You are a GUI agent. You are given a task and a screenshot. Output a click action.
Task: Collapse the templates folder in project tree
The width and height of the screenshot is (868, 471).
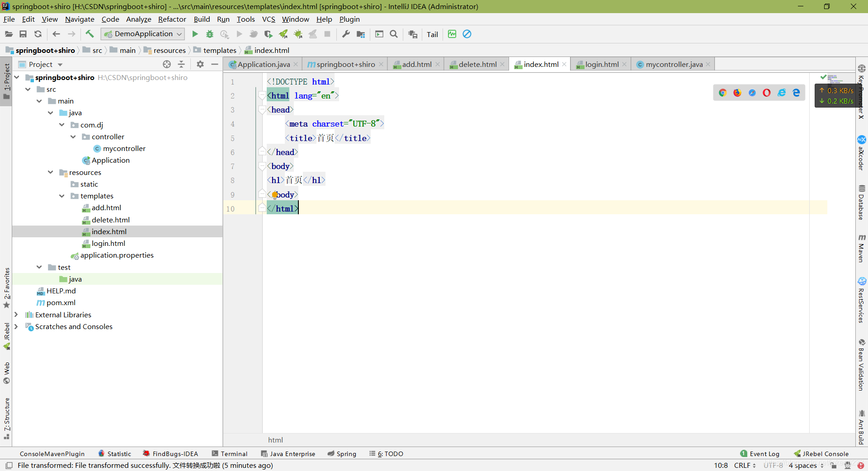point(62,196)
